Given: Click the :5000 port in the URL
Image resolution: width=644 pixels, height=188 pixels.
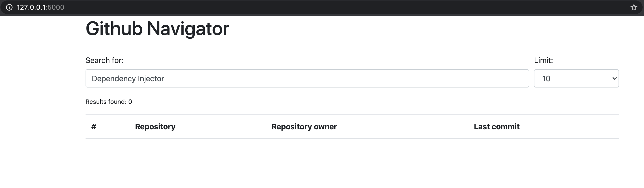Looking at the screenshot, I should pos(56,7).
